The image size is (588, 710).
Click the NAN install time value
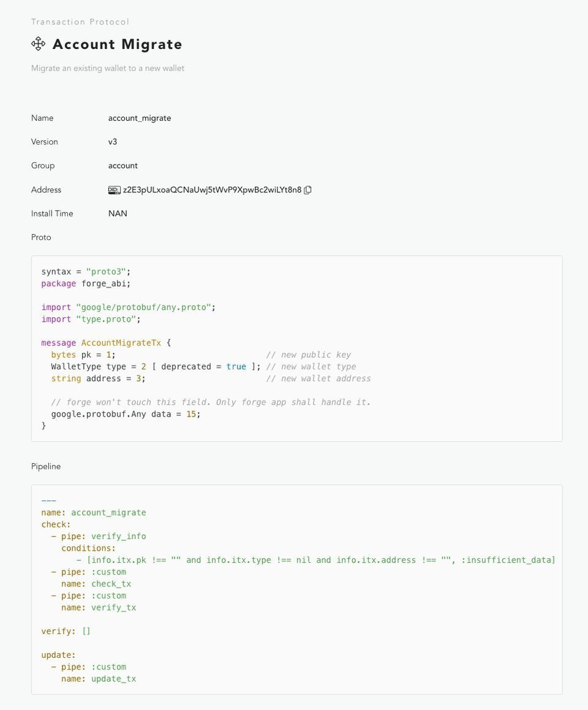click(x=118, y=213)
